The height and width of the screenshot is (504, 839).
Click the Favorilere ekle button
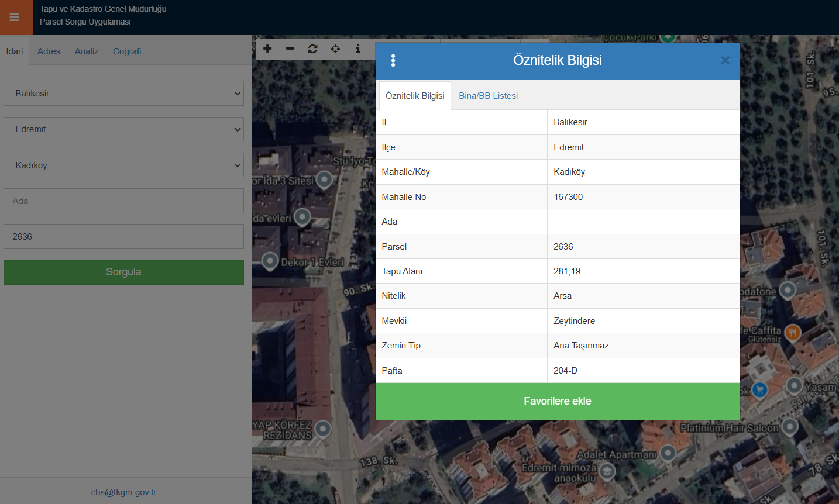pos(557,401)
